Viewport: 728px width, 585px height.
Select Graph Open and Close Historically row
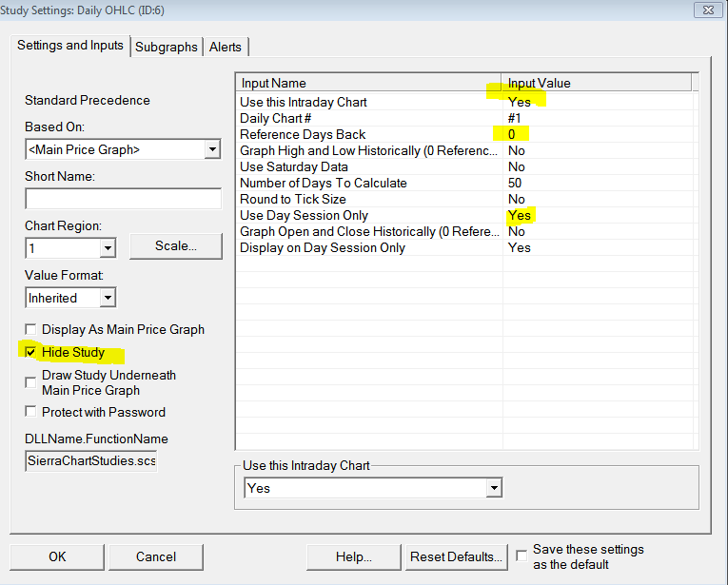tap(466, 232)
